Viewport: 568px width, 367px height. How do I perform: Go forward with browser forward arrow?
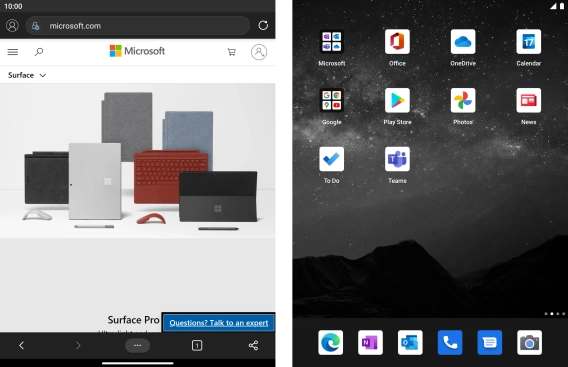coord(78,345)
